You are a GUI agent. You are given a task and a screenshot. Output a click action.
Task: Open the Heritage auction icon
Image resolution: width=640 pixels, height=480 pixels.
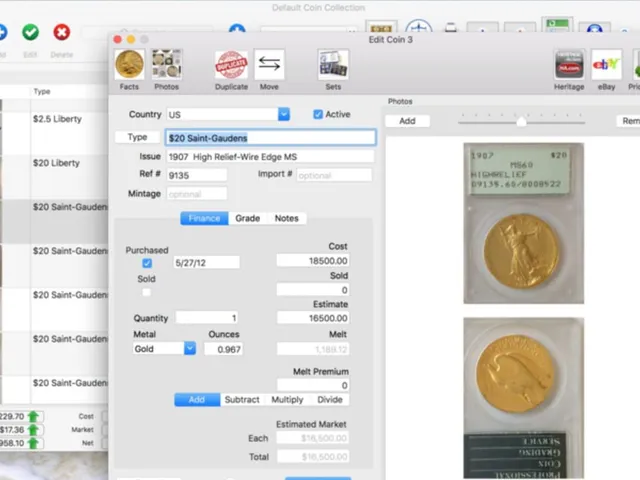click(x=569, y=64)
